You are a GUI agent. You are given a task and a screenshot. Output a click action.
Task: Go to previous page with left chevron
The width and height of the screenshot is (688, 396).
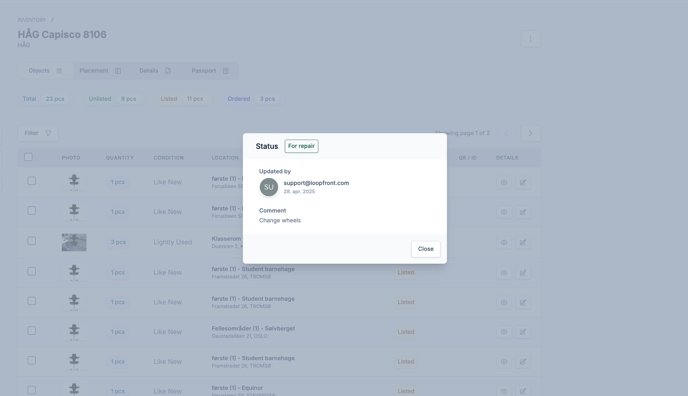click(506, 133)
